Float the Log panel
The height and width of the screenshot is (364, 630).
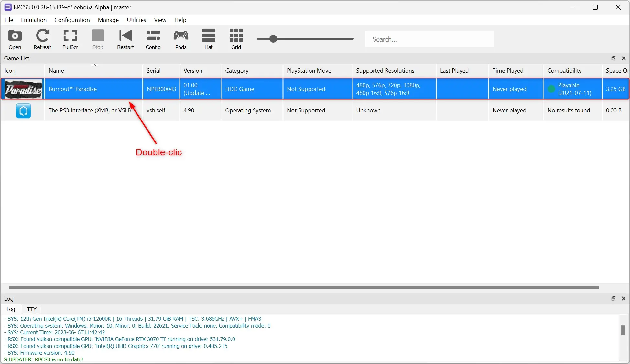click(x=613, y=298)
